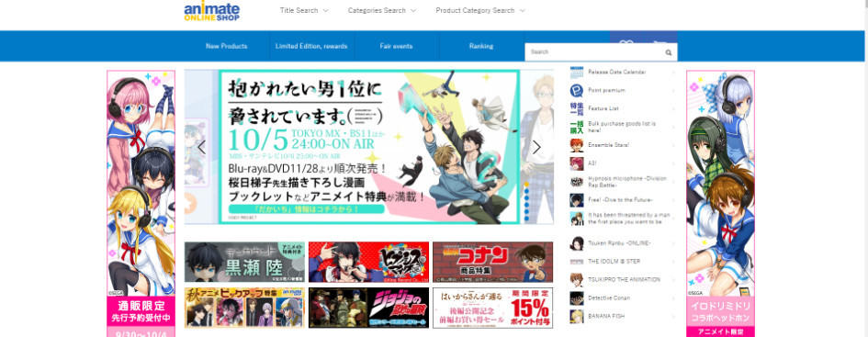Open the Ranking tab
The image size is (868, 337).
click(481, 47)
